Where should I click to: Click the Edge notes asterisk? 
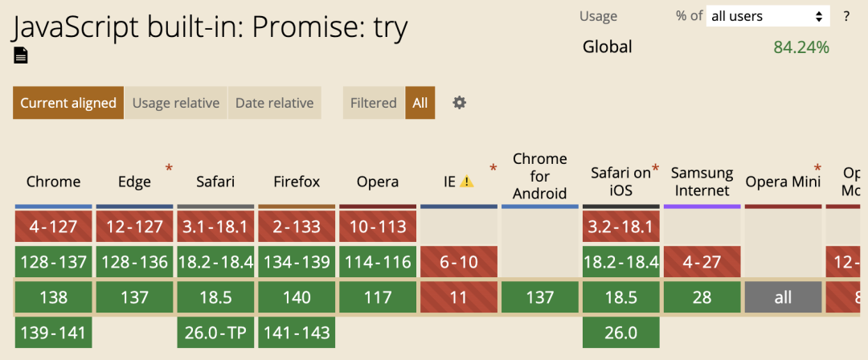[168, 166]
